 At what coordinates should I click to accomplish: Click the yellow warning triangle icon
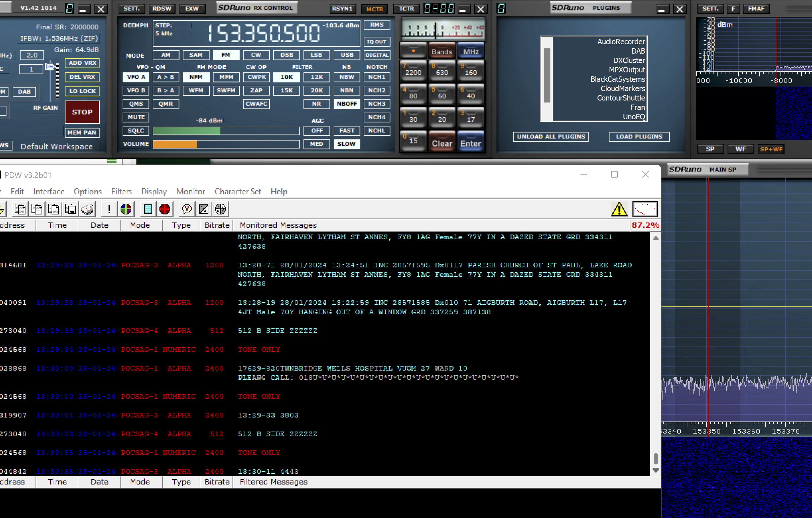[x=619, y=209]
